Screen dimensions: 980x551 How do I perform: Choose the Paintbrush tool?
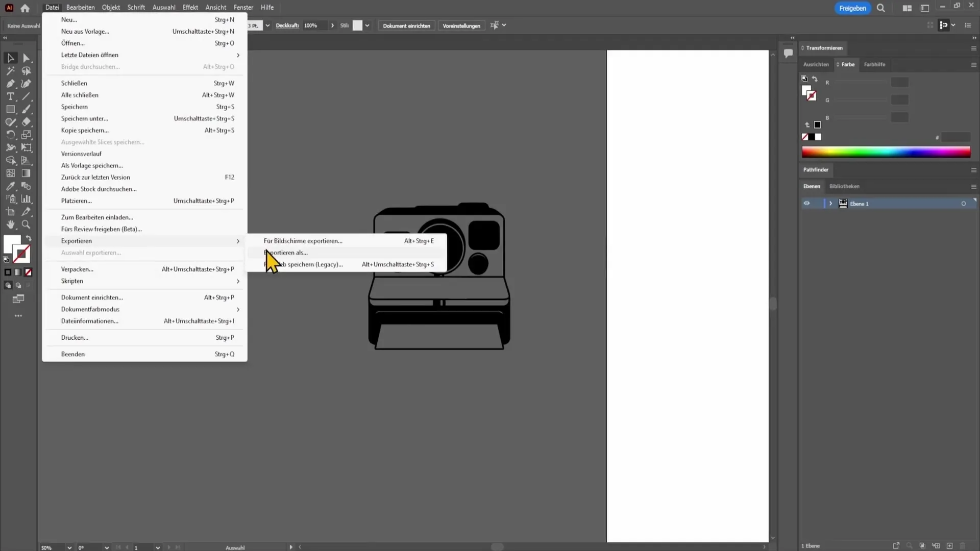(27, 109)
